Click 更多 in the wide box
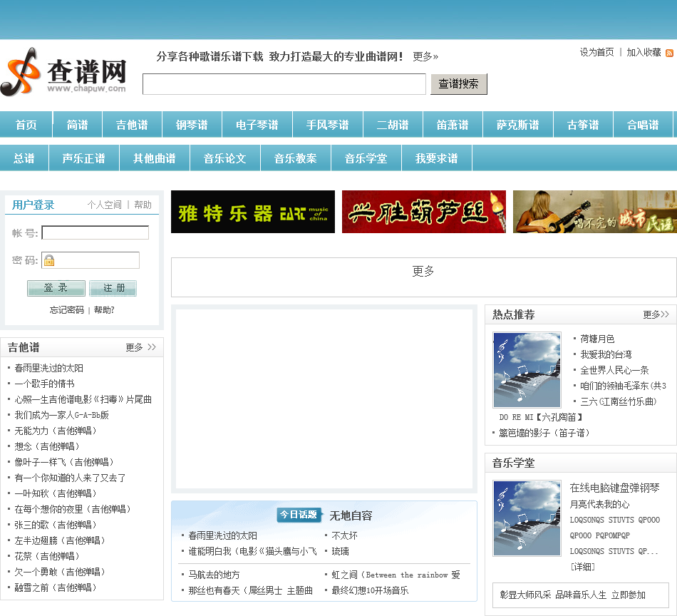 pyautogui.click(x=423, y=271)
